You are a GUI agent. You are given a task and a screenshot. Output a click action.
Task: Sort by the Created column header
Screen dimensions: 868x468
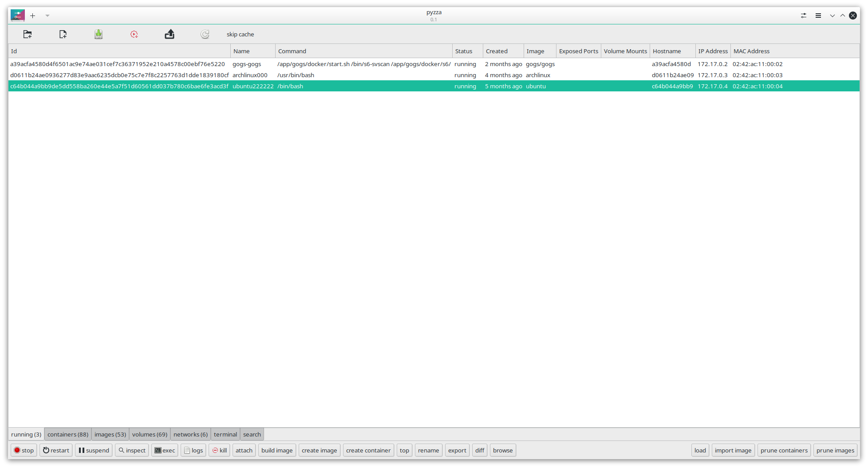pyautogui.click(x=503, y=51)
